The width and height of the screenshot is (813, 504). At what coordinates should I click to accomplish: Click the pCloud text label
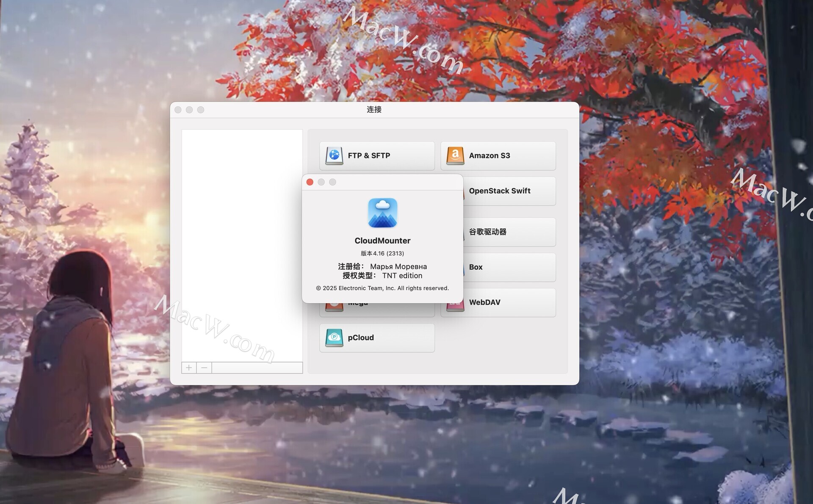(361, 338)
